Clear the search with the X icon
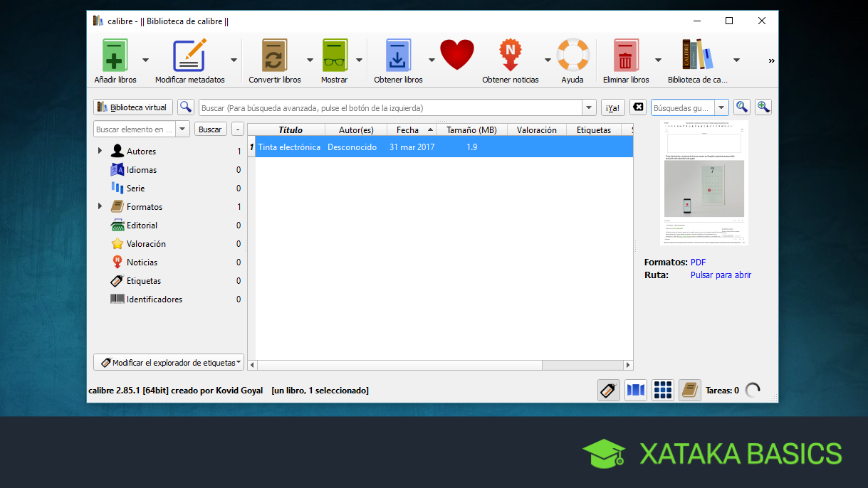The image size is (868, 488). (638, 107)
